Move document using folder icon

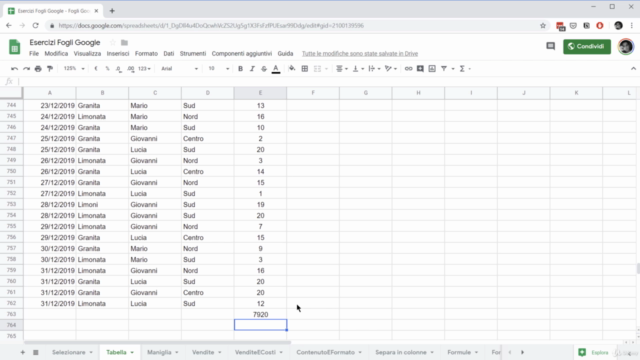coord(124,42)
